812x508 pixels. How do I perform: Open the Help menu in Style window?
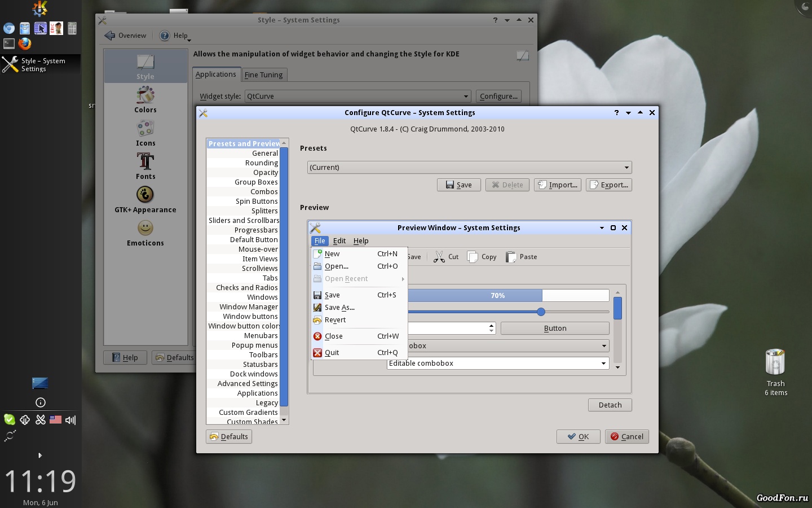[x=175, y=36]
